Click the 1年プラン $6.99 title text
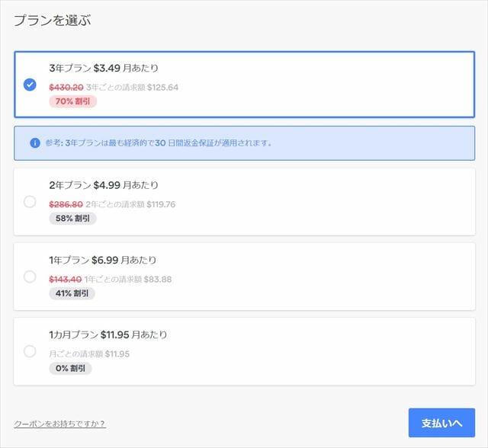Viewport: 488px width, 448px height. click(104, 260)
